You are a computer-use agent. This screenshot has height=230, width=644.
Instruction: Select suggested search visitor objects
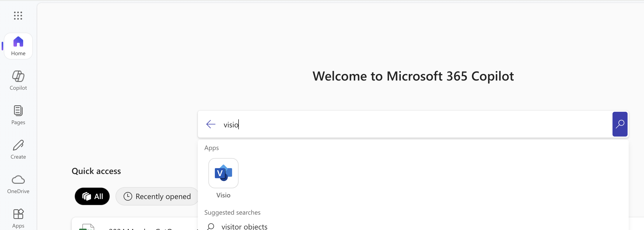point(244,226)
